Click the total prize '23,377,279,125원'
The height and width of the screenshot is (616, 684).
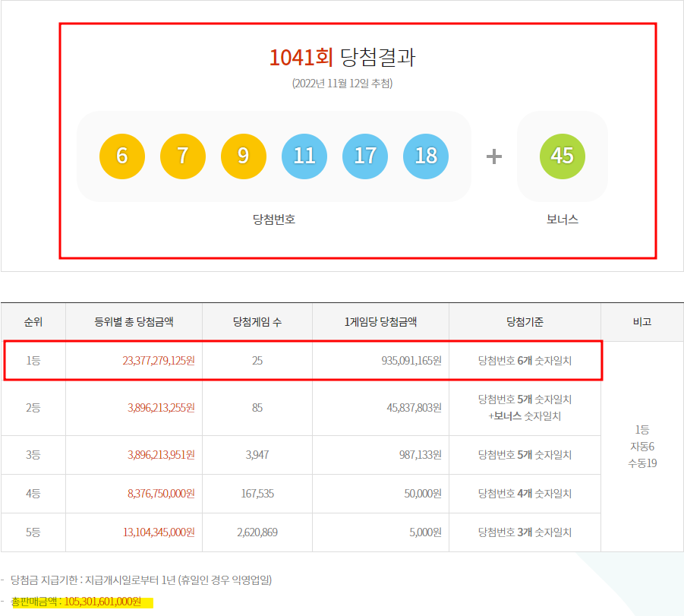(x=159, y=361)
